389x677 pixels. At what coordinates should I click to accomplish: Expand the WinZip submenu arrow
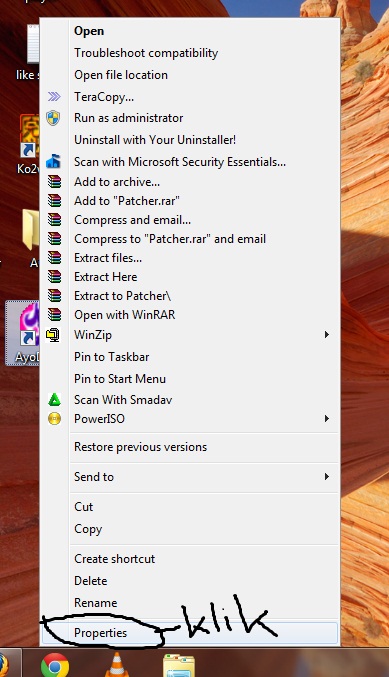point(327,335)
